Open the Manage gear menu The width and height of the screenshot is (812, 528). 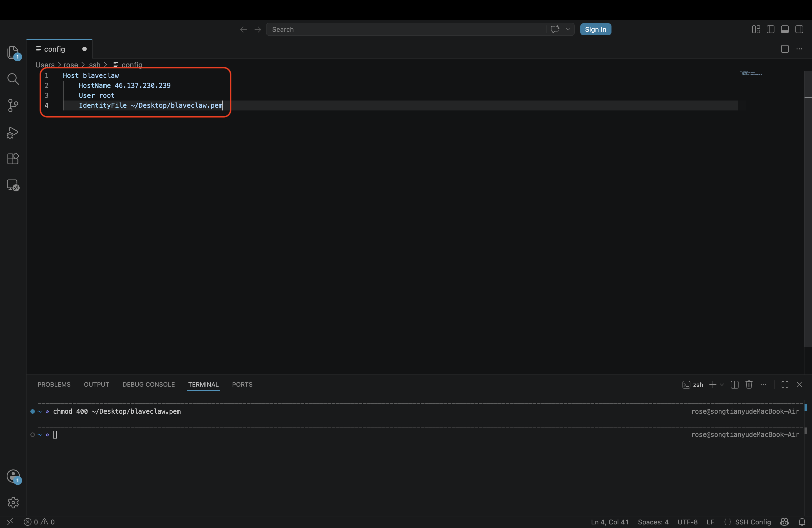13,502
